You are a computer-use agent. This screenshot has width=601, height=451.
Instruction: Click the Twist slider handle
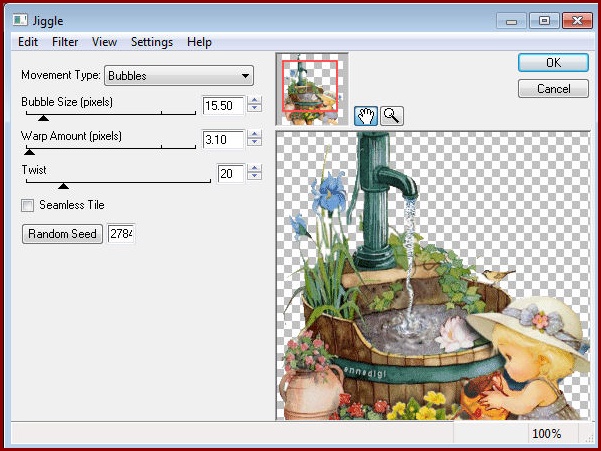coord(63,186)
